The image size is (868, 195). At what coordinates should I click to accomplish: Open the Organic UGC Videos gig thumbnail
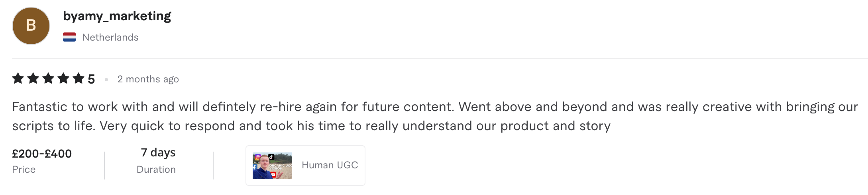(x=272, y=166)
